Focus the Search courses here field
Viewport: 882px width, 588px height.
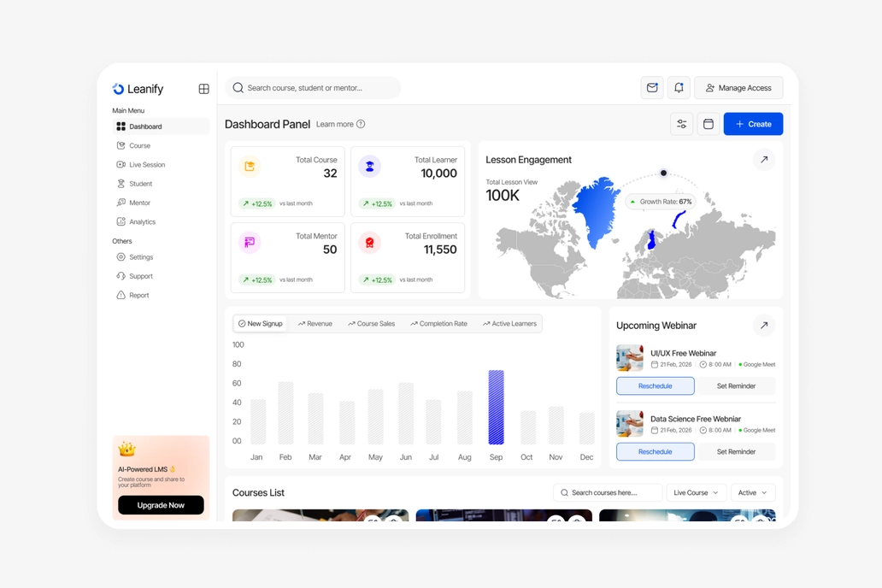[608, 493]
